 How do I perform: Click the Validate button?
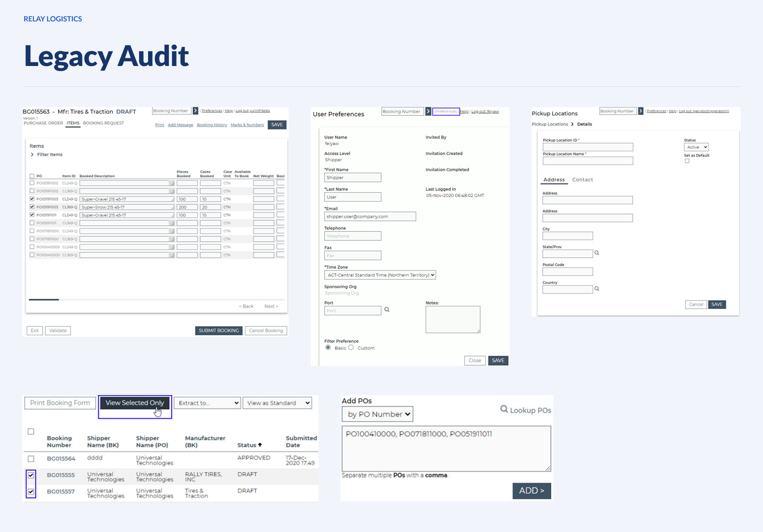point(58,330)
